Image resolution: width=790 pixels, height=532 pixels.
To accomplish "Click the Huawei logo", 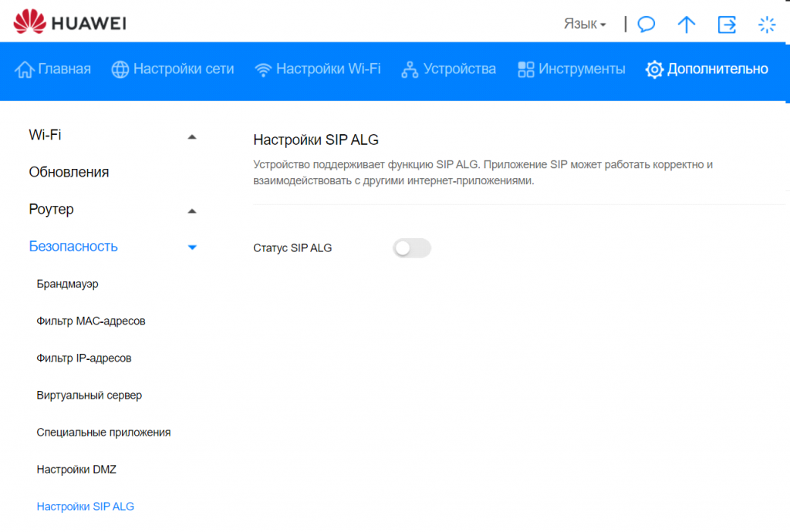I will tap(69, 22).
